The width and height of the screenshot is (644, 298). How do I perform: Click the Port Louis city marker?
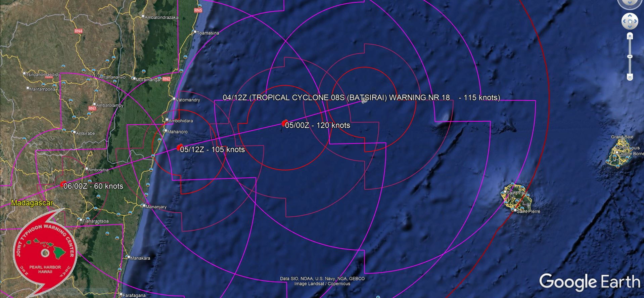tap(618, 147)
